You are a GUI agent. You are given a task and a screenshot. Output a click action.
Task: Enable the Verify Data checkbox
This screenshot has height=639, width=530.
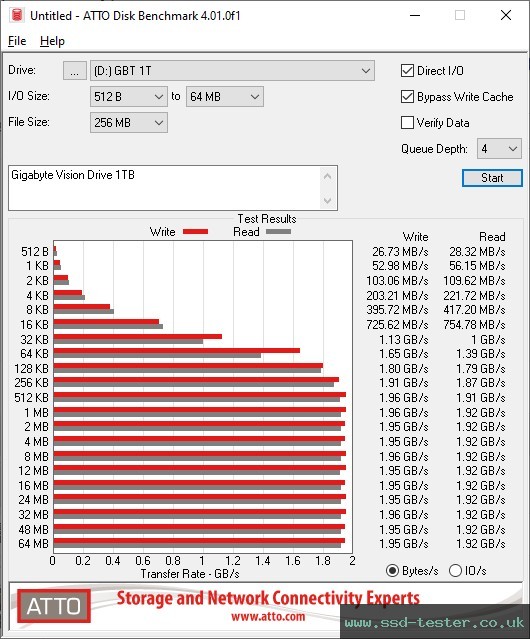[x=407, y=123]
